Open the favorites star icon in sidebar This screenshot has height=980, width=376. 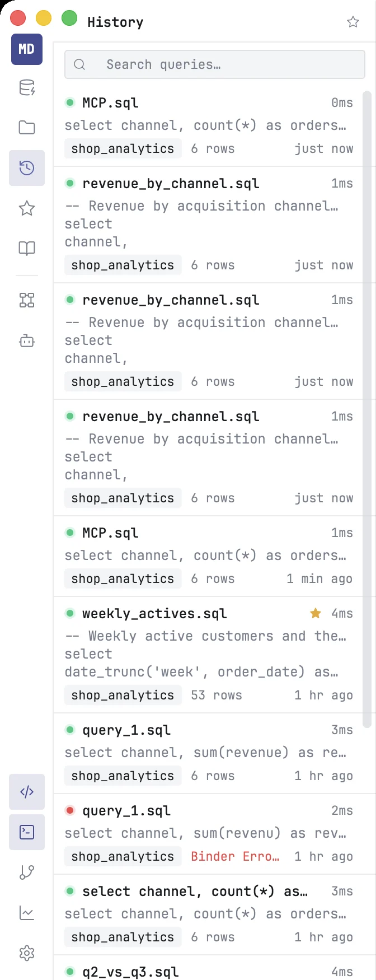27,208
